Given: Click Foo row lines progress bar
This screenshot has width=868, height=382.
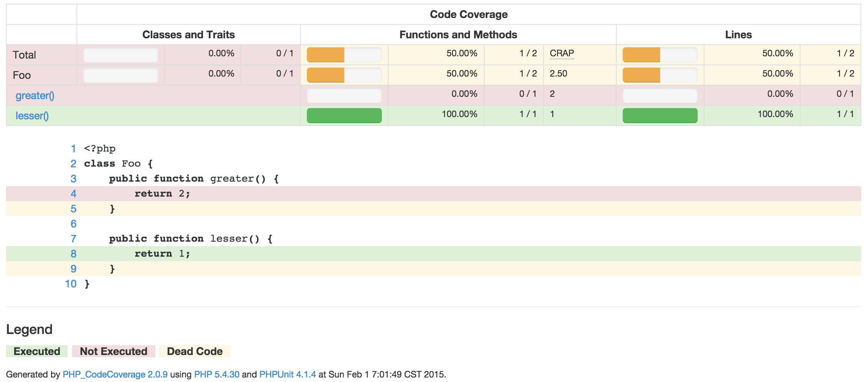Looking at the screenshot, I should pyautogui.click(x=660, y=75).
